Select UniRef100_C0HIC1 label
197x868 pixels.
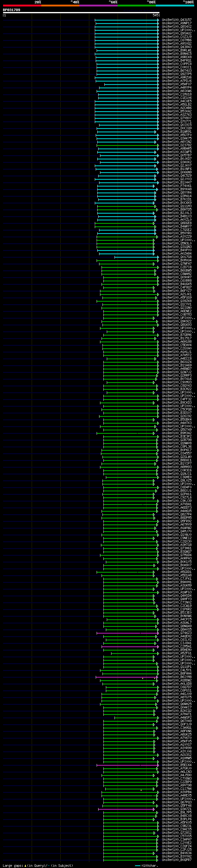177,67
